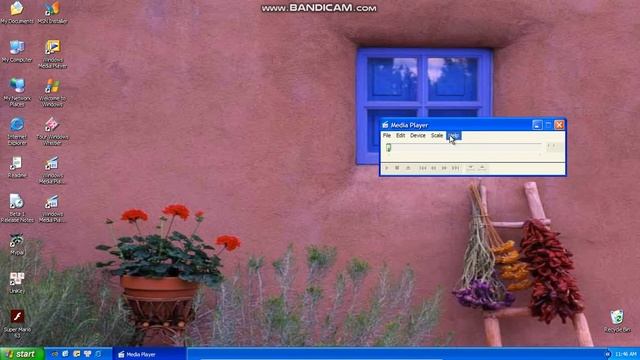
Task: Select the My Network Places icon
Action: (x=17, y=92)
